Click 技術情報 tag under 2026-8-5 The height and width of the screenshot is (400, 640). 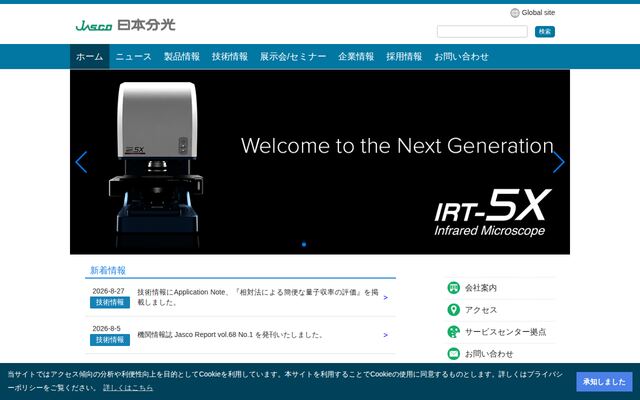click(110, 340)
